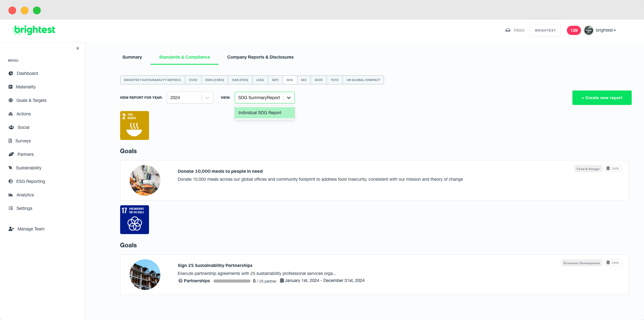This screenshot has height=320, width=644.
Task: Click the Analytics chart icon
Action: pyautogui.click(x=11, y=195)
